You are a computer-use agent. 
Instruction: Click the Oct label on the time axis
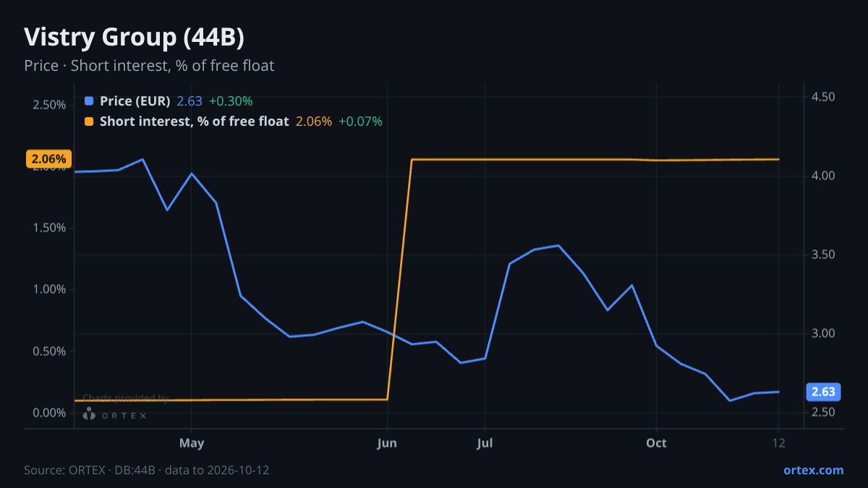click(x=656, y=442)
